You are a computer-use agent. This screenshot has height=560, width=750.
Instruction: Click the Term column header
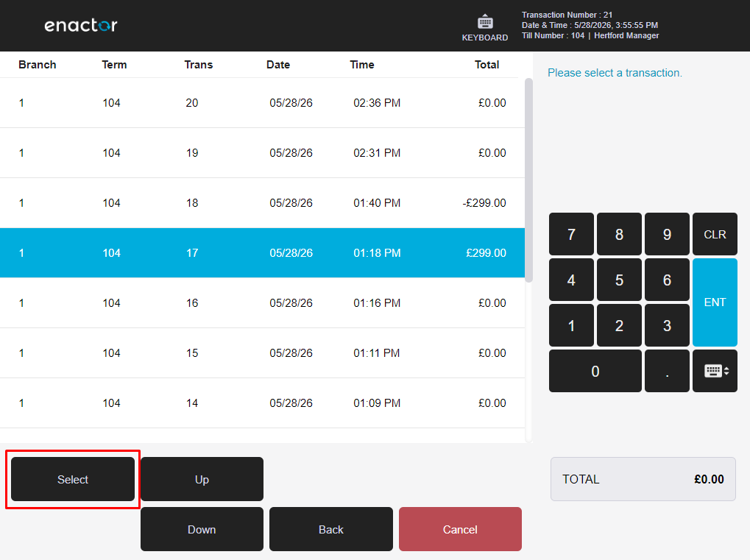point(114,65)
